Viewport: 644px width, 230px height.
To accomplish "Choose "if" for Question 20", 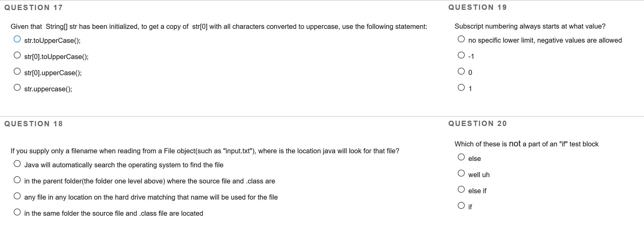I will (462, 205).
